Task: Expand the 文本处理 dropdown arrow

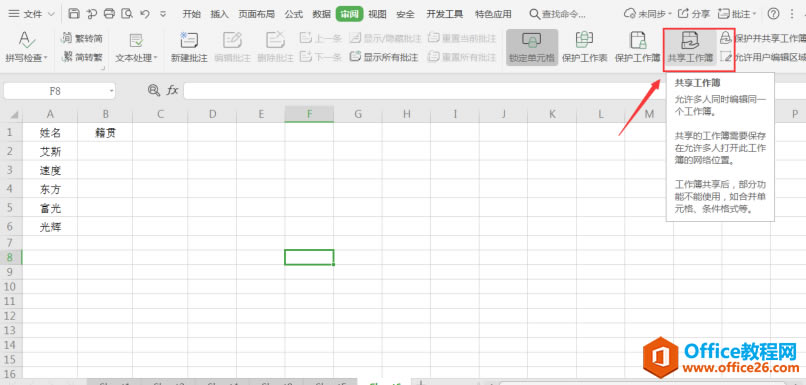Action: point(156,58)
